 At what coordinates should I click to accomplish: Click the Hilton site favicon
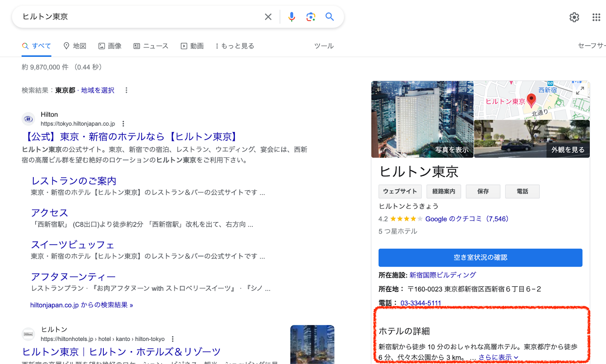[x=28, y=119]
